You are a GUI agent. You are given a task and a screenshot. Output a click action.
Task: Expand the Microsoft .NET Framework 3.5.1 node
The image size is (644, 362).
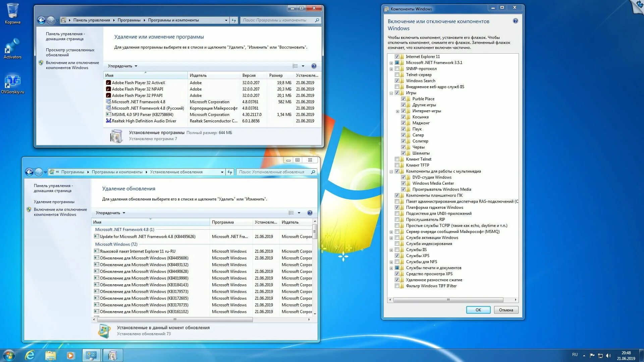click(x=391, y=63)
